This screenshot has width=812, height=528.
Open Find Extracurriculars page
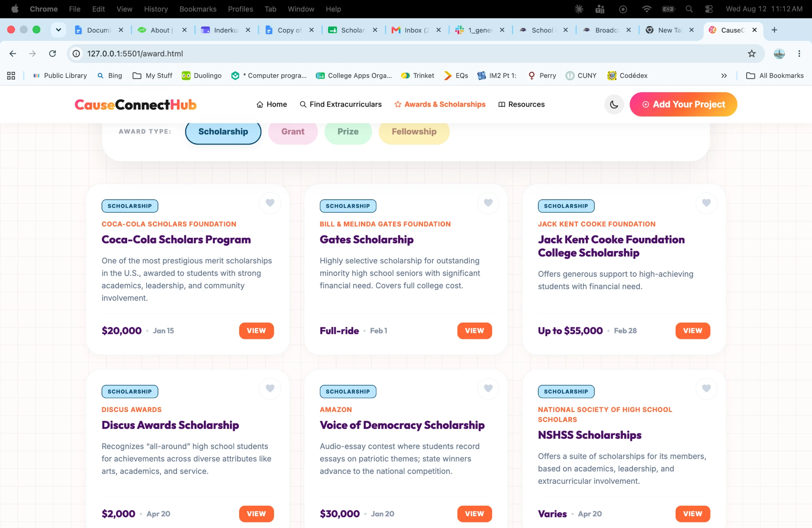coord(341,104)
